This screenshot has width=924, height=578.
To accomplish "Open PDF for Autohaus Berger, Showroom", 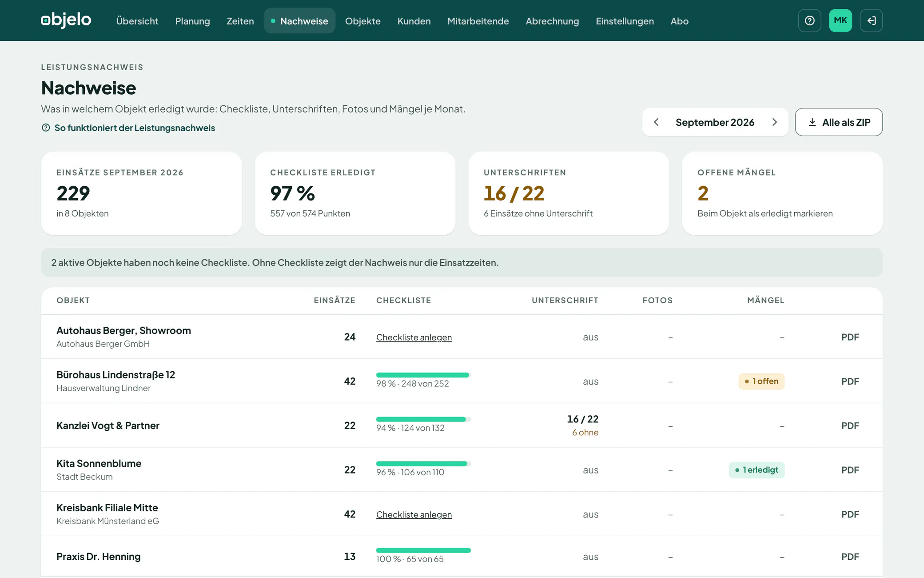I will (850, 337).
